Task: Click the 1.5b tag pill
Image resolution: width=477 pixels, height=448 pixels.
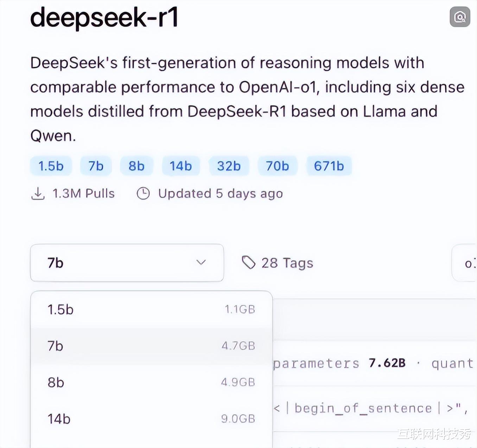Action: point(51,166)
